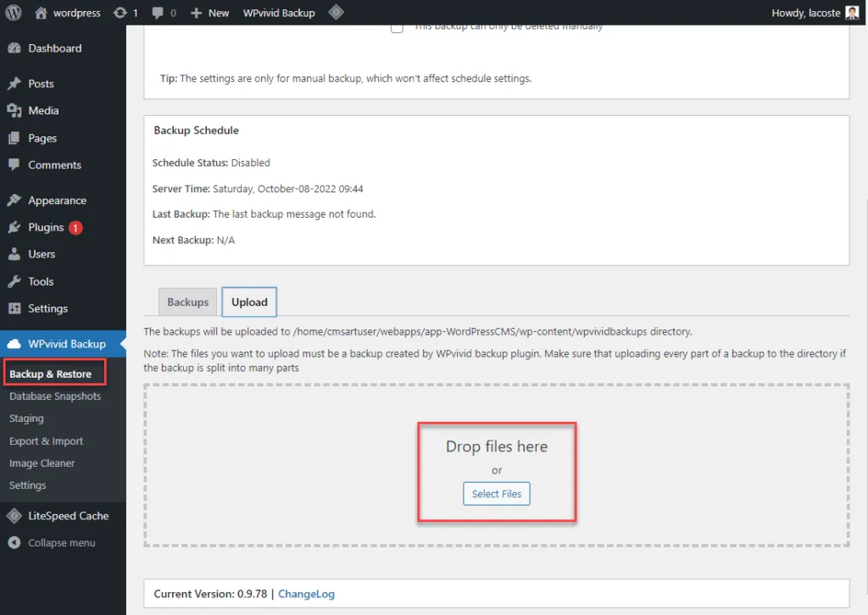
Task: Open Export & Import submenu
Action: click(x=46, y=440)
